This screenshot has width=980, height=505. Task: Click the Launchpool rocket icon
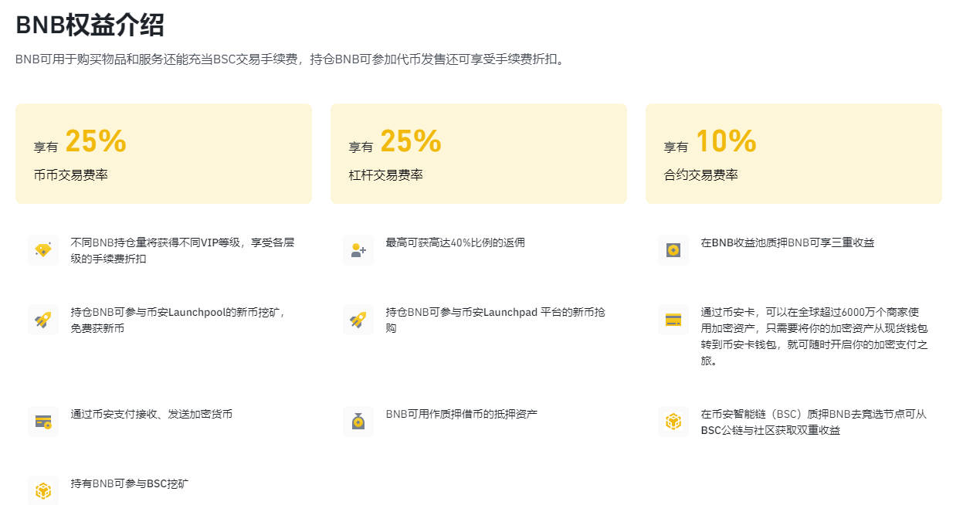43,320
